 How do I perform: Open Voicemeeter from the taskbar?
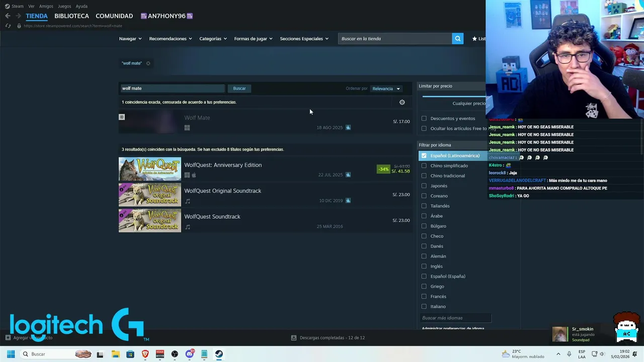pos(160,354)
